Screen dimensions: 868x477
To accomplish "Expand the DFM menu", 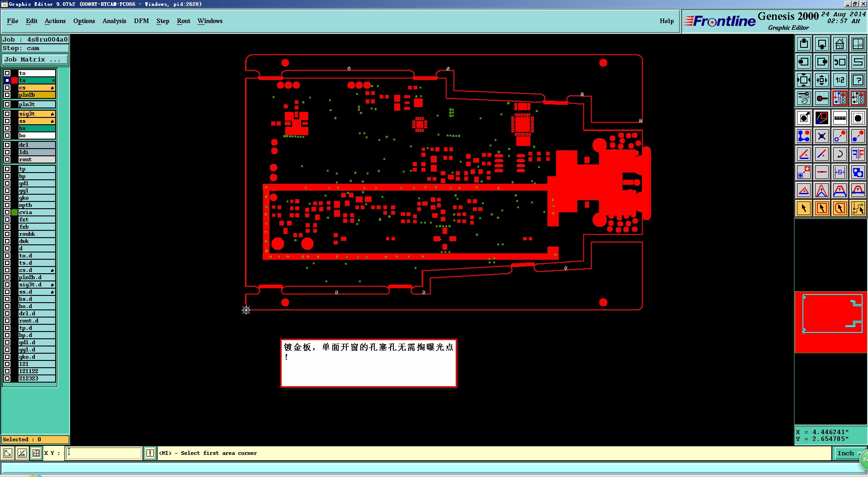I will [142, 21].
